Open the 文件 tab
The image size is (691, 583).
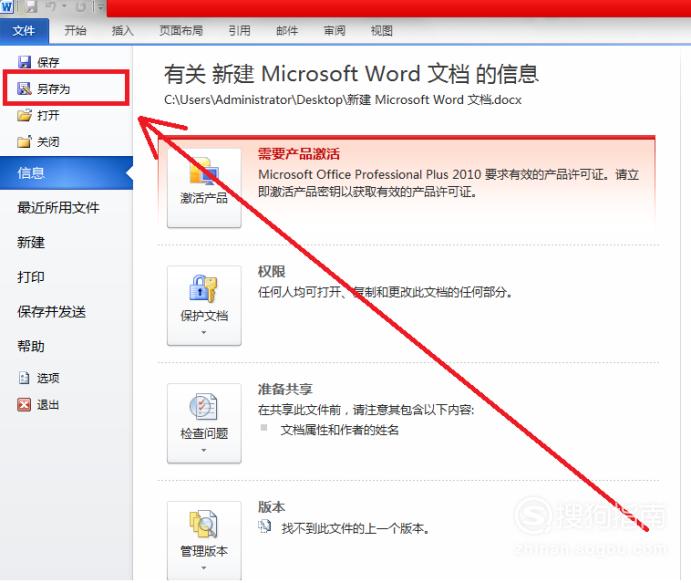tap(24, 31)
